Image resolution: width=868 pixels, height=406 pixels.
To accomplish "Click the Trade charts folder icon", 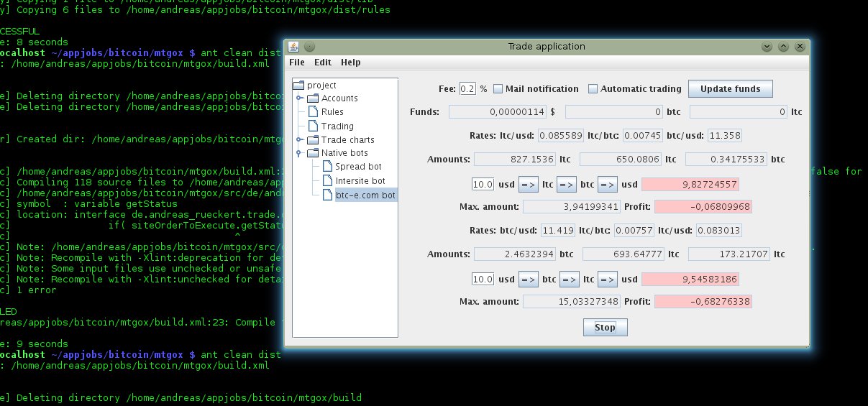I will click(x=313, y=139).
